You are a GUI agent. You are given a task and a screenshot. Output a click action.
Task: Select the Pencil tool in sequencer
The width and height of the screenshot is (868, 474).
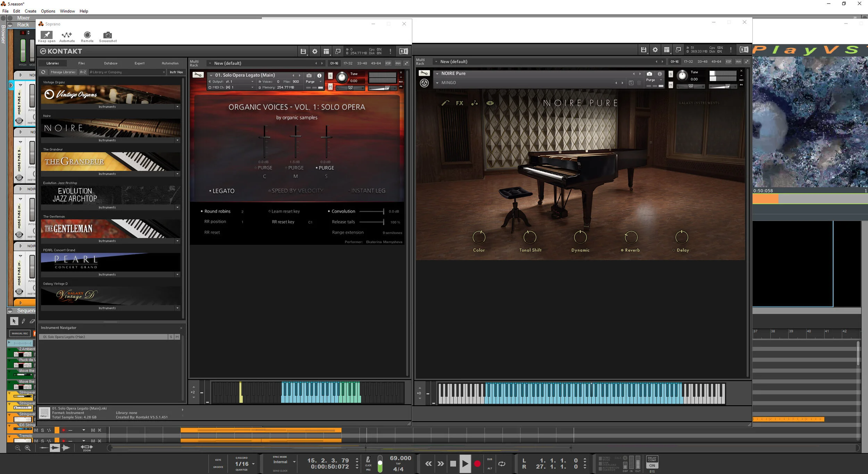point(23,321)
